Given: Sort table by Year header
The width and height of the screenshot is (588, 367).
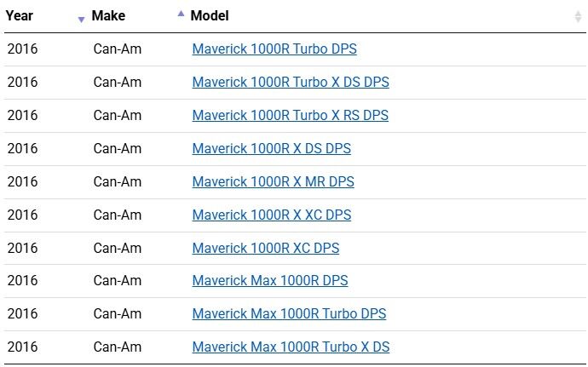Looking at the screenshot, I should pos(20,15).
